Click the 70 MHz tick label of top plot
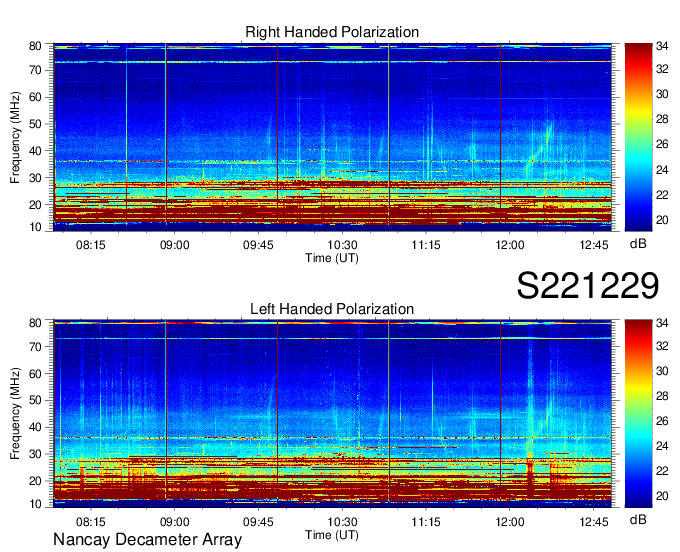This screenshot has width=680, height=552. point(35,70)
